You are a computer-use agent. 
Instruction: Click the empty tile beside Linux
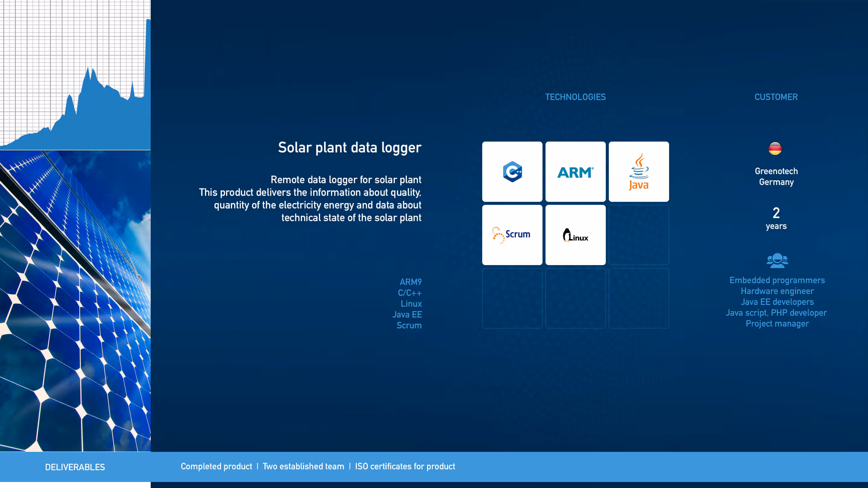639,235
